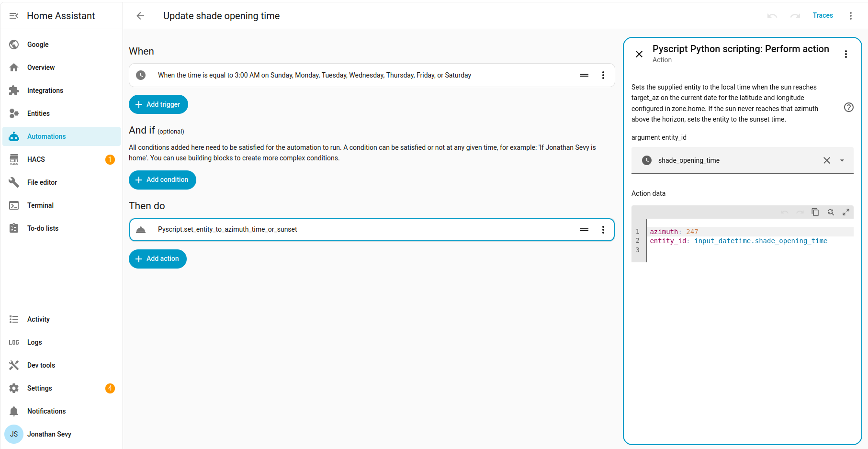Click the help icon beside the action description
The image size is (868, 449).
(849, 107)
